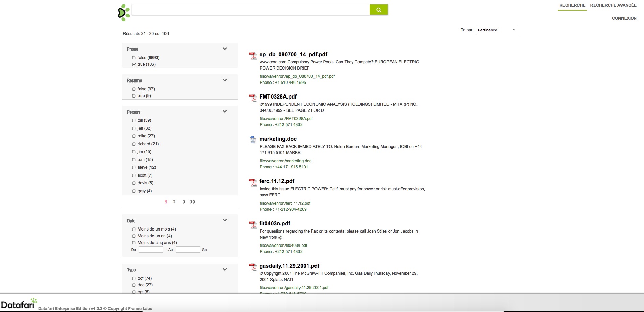The height and width of the screenshot is (312, 644).
Task: Open result FMT0328A.pdf title link
Action: click(x=278, y=97)
